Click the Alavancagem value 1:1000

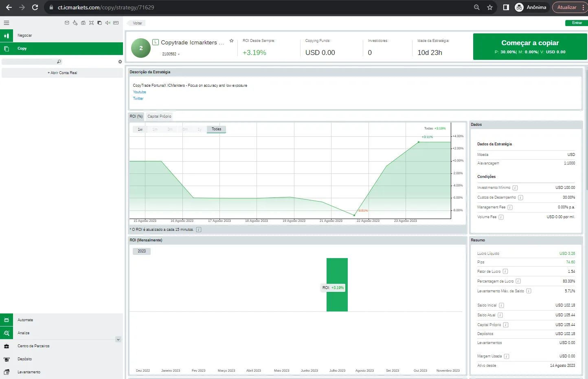[569, 163]
